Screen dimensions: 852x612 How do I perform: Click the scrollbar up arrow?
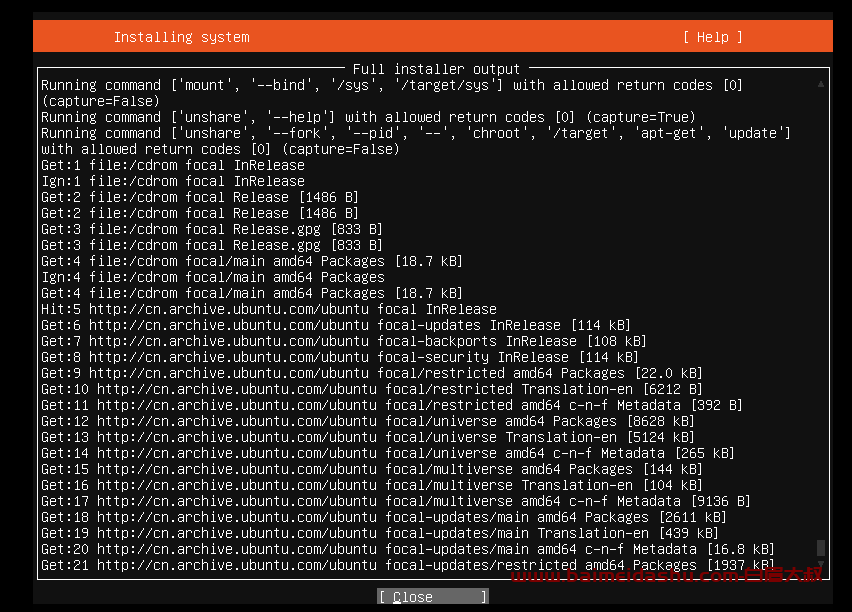click(820, 84)
